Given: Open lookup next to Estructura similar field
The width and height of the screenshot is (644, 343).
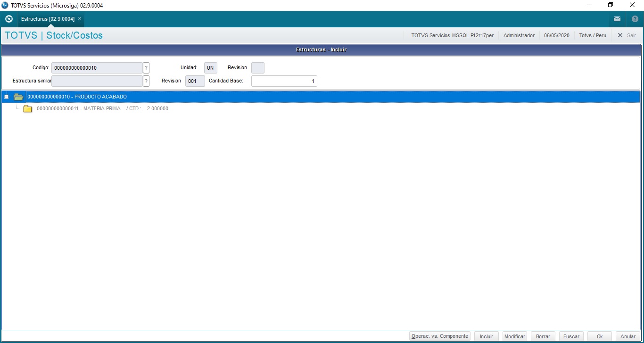Looking at the screenshot, I should 146,81.
